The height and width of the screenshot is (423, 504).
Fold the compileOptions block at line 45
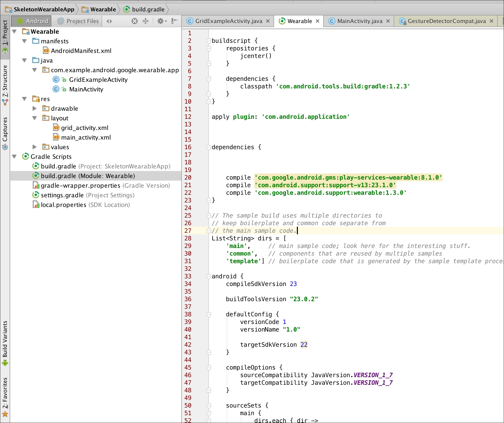coord(209,368)
